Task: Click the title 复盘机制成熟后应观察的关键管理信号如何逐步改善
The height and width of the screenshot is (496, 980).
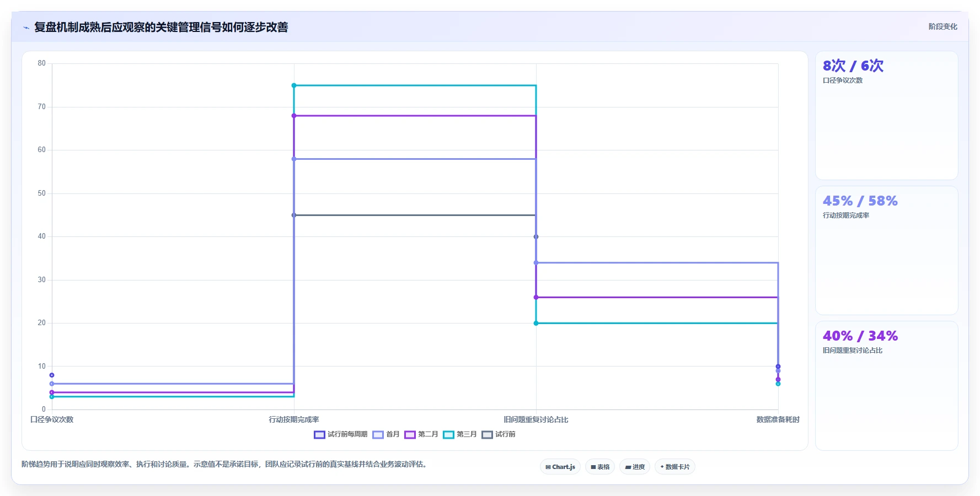Action: pos(161,27)
